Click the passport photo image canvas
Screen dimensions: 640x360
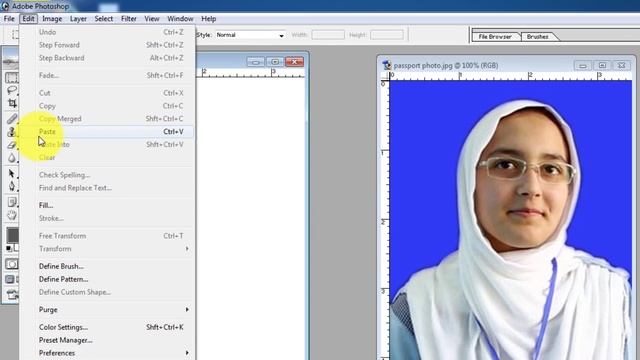[510, 220]
